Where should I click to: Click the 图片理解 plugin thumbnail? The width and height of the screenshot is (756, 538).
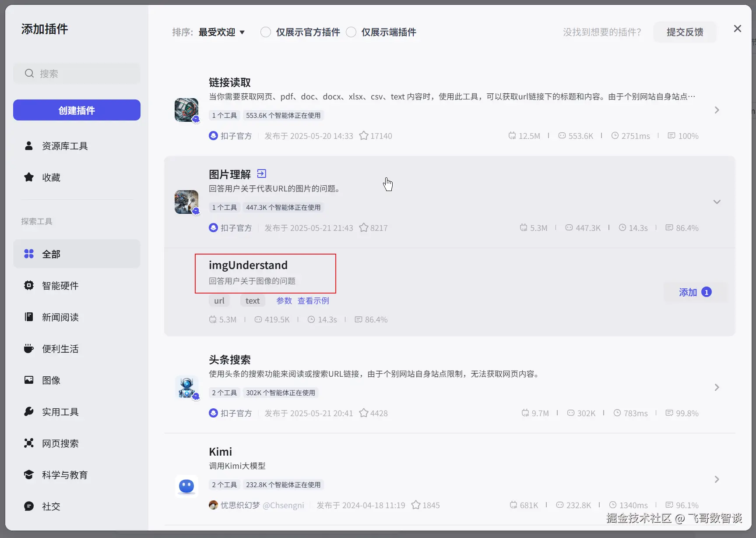186,202
